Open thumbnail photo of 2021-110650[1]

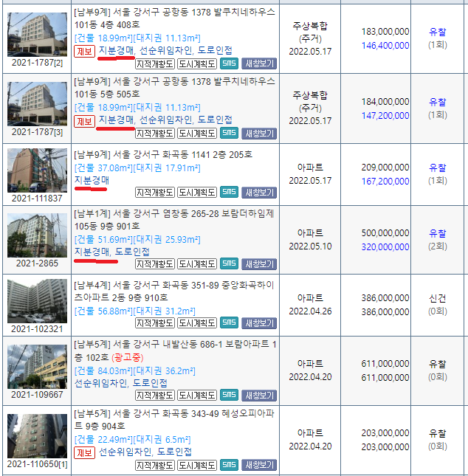click(37, 436)
